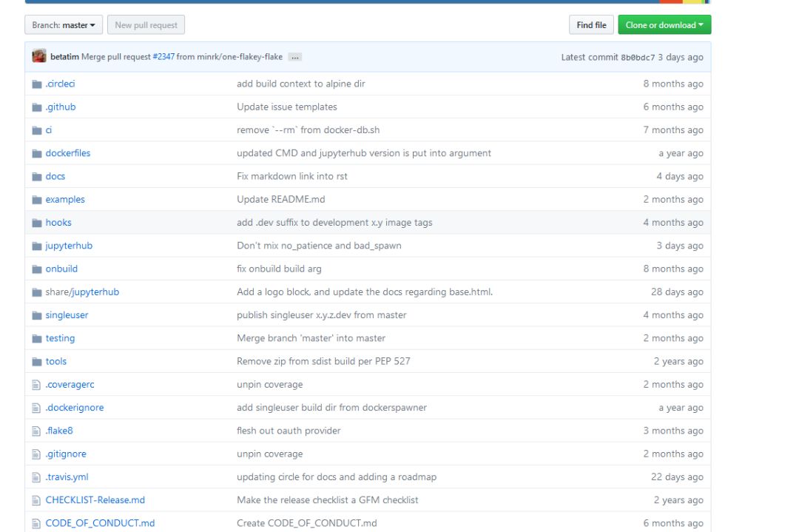Click betatim's avatar image
The height and width of the screenshot is (532, 799).
point(39,56)
